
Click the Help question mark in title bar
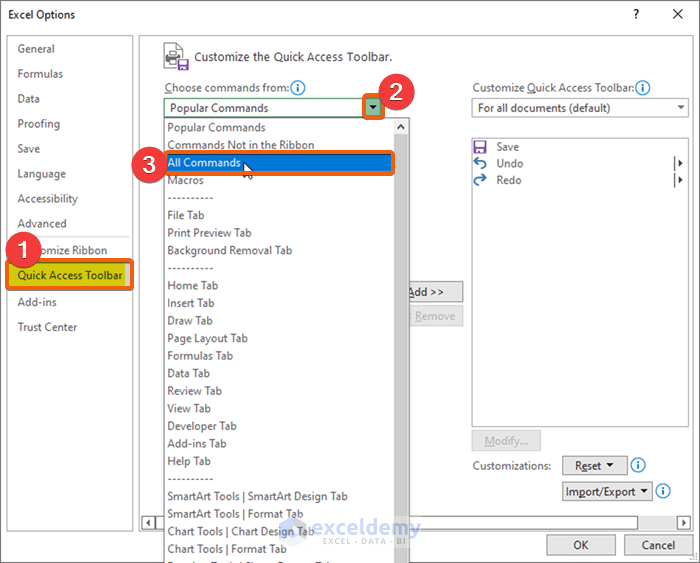pyautogui.click(x=636, y=14)
